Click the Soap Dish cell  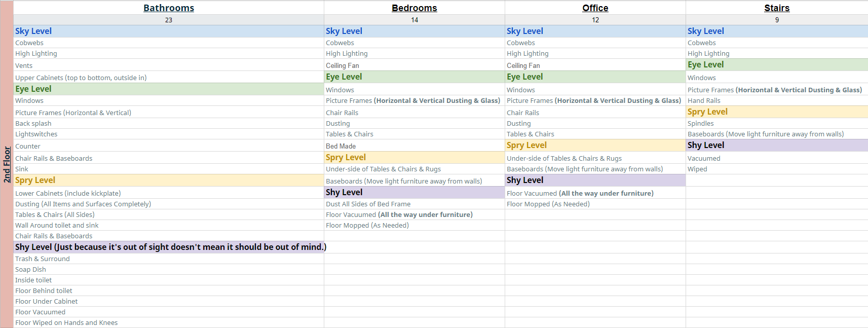tap(169, 269)
